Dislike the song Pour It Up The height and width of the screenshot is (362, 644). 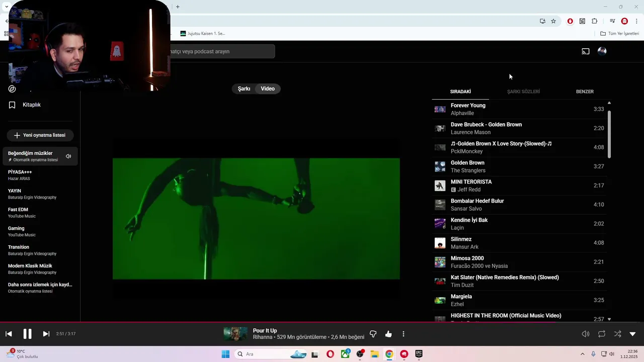click(373, 334)
